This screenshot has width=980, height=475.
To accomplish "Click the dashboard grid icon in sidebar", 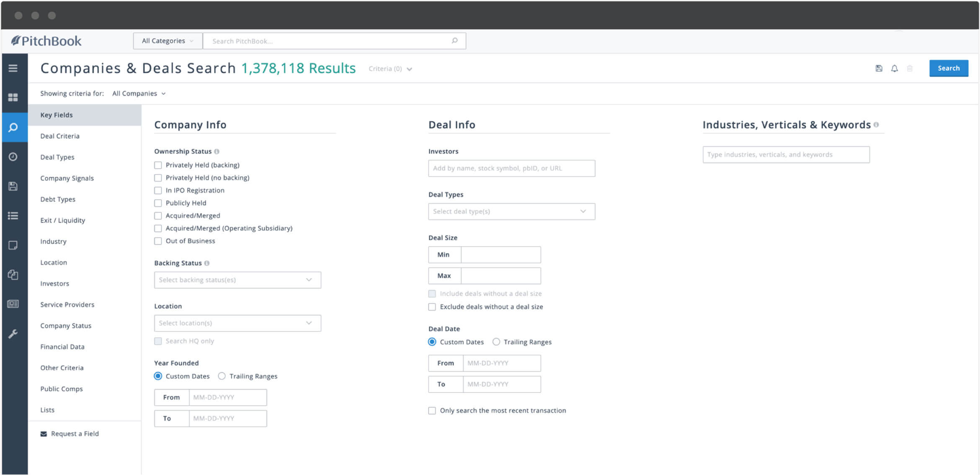I will click(x=13, y=98).
